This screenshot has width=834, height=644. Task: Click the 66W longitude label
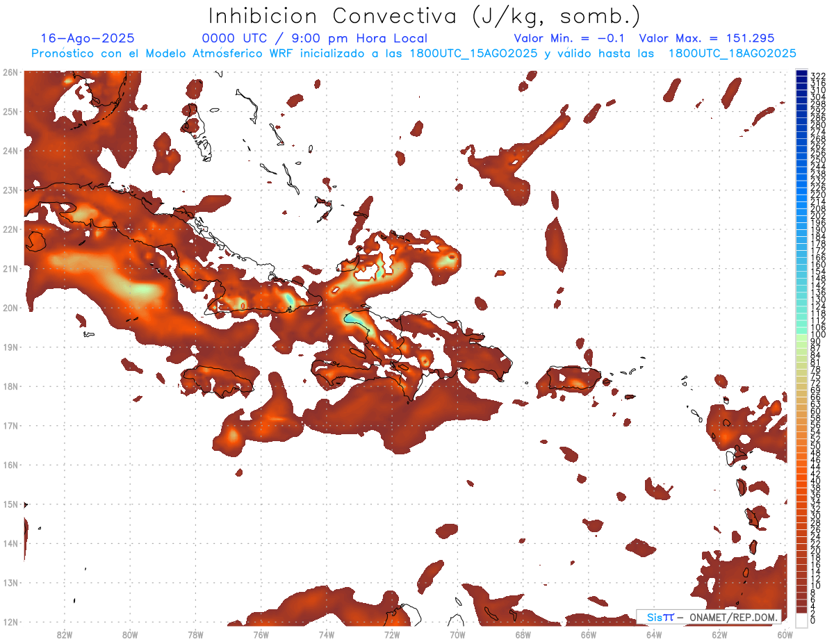(x=589, y=634)
